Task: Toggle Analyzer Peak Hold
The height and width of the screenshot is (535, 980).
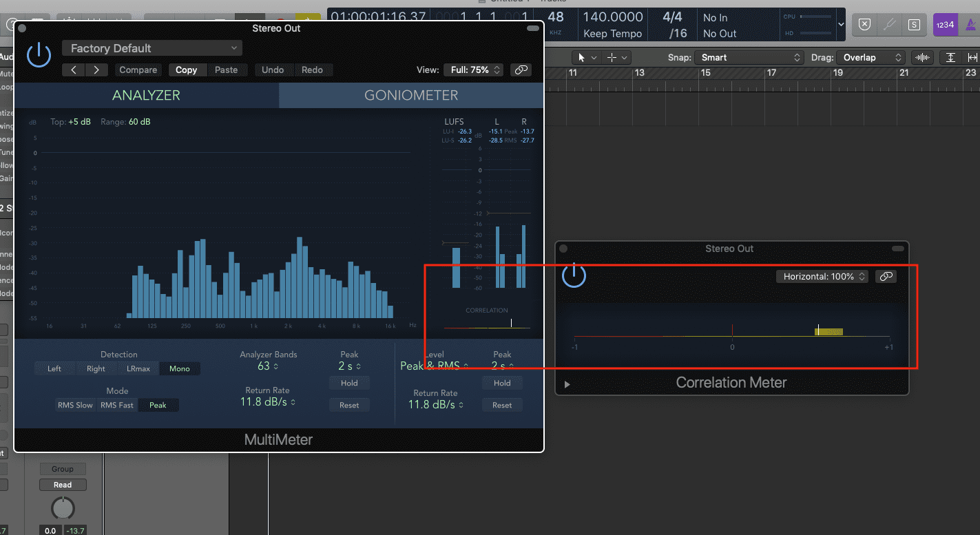Action: pos(349,383)
